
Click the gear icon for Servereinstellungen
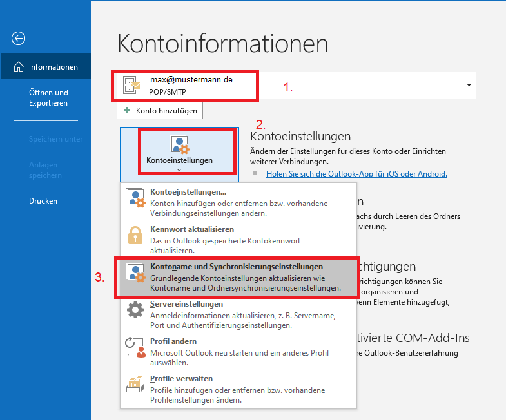[x=135, y=310]
